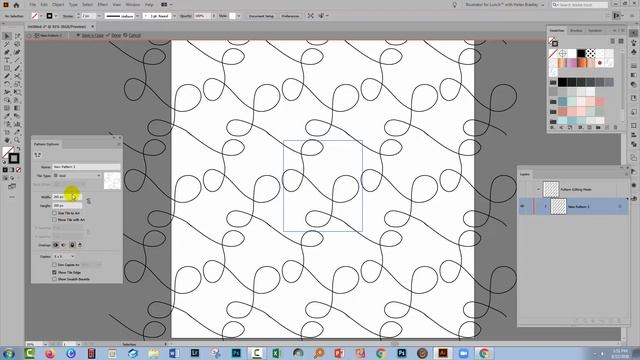Open the Window menu
Viewport: 640px width, 360px height.
[133, 4]
